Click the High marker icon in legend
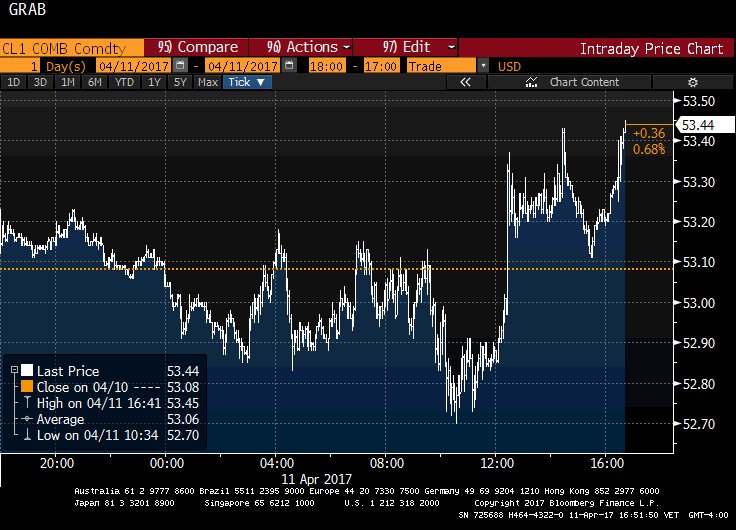The height and width of the screenshot is (530, 736). pos(26,405)
